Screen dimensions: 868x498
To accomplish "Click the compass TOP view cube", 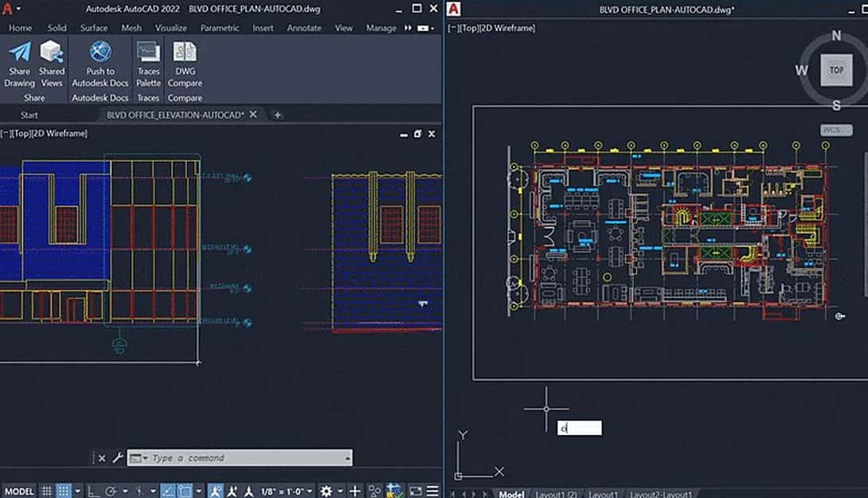I will tap(836, 70).
